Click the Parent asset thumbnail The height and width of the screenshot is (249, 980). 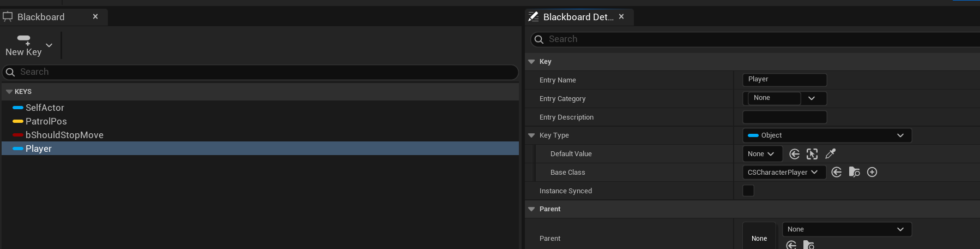click(759, 236)
